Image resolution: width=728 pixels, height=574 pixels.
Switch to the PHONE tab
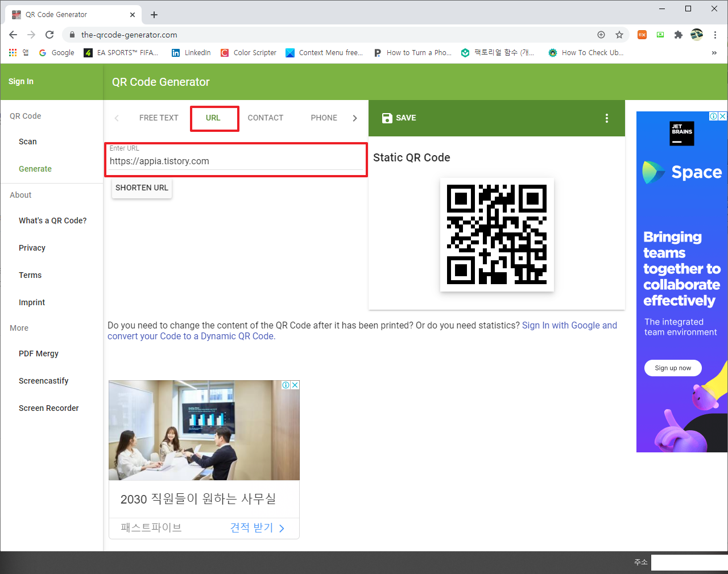point(324,118)
